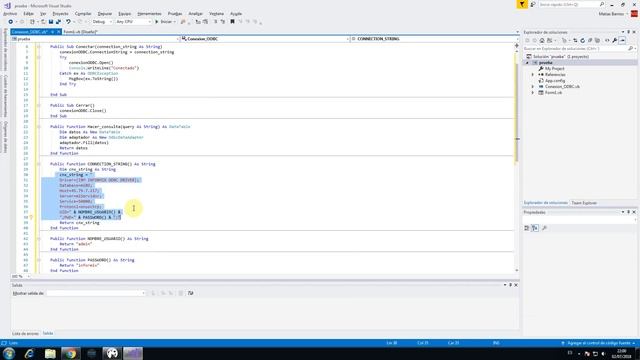The image size is (640, 360).
Task: Click the Alphabetical sort icon in Propiedades
Action: 535,228
